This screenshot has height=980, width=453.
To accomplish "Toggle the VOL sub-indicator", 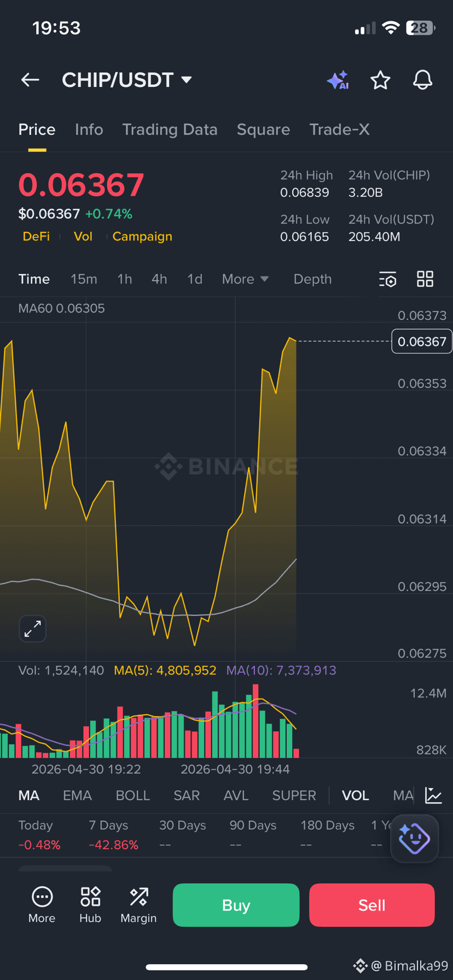I will 356,795.
